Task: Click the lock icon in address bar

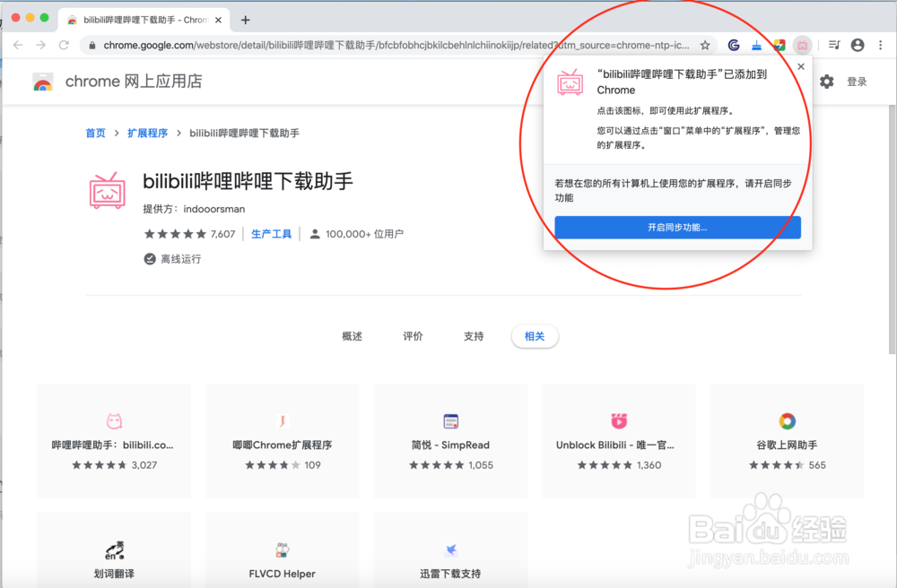Action: pyautogui.click(x=92, y=45)
